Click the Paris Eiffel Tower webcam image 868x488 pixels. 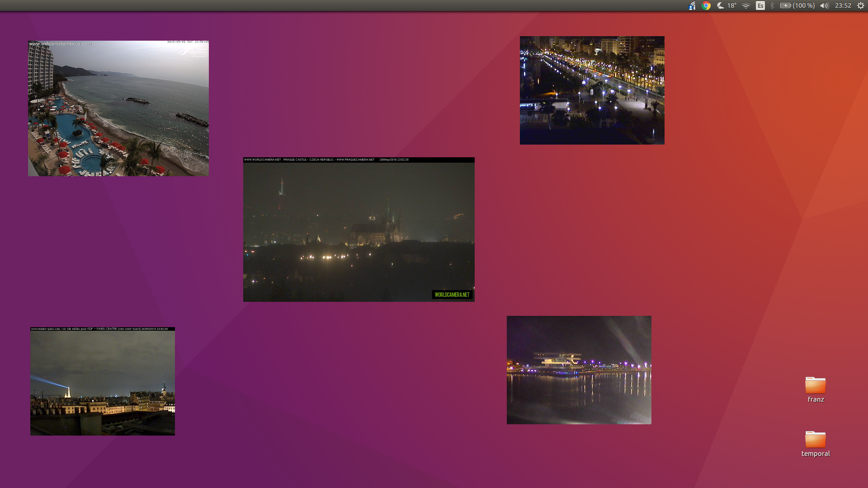pos(103,381)
